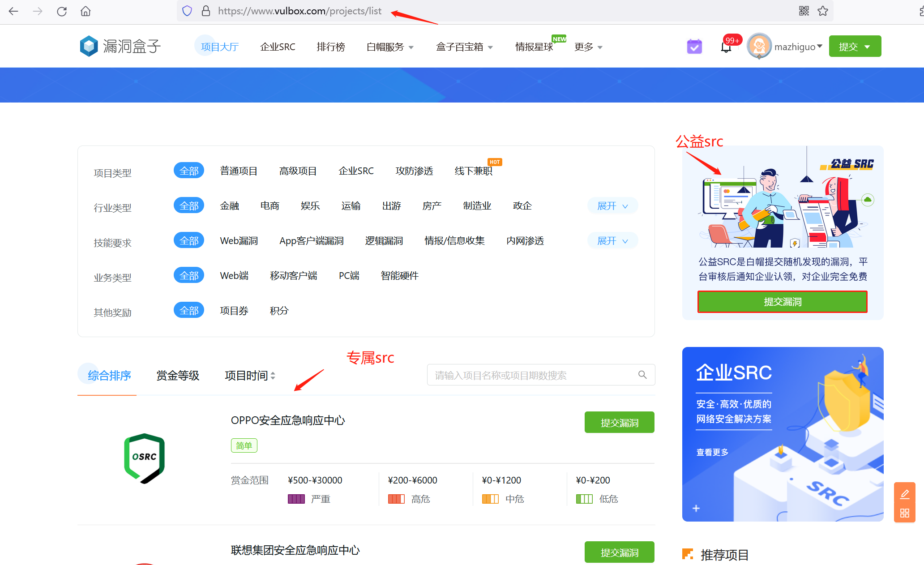Open the 盒子百宝箱 dropdown menu
The image size is (924, 565).
(x=464, y=47)
